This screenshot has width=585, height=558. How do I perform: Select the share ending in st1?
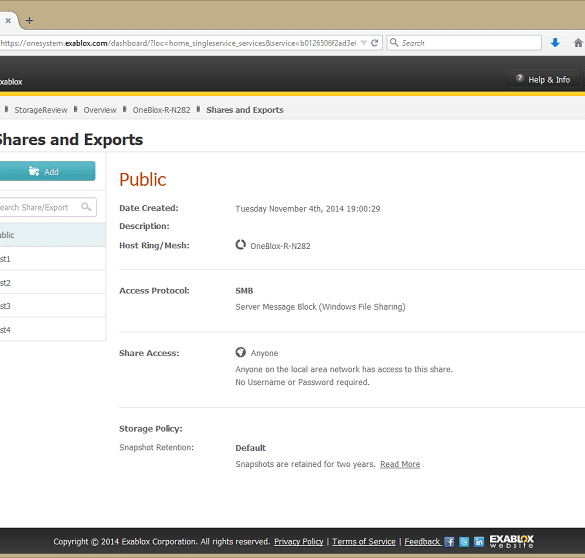click(x=53, y=259)
